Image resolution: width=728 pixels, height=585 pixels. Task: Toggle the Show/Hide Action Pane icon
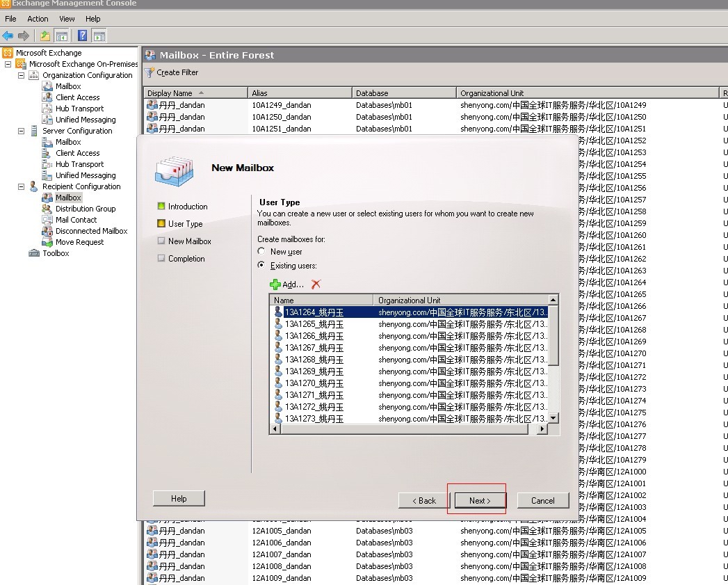point(99,35)
